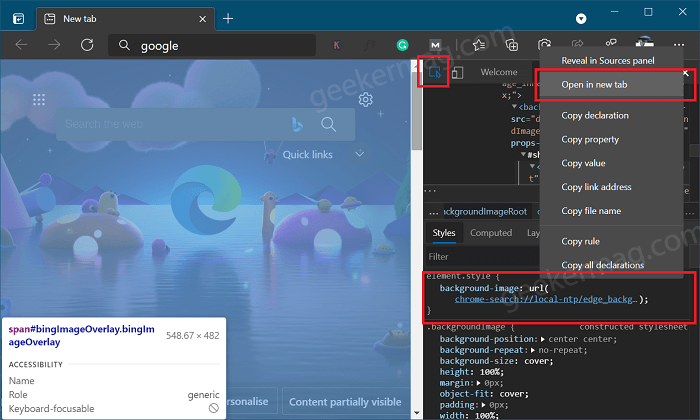Click the Filter field in Styles pane
Image resolution: width=700 pixels, height=420 pixels.
pyautogui.click(x=482, y=257)
